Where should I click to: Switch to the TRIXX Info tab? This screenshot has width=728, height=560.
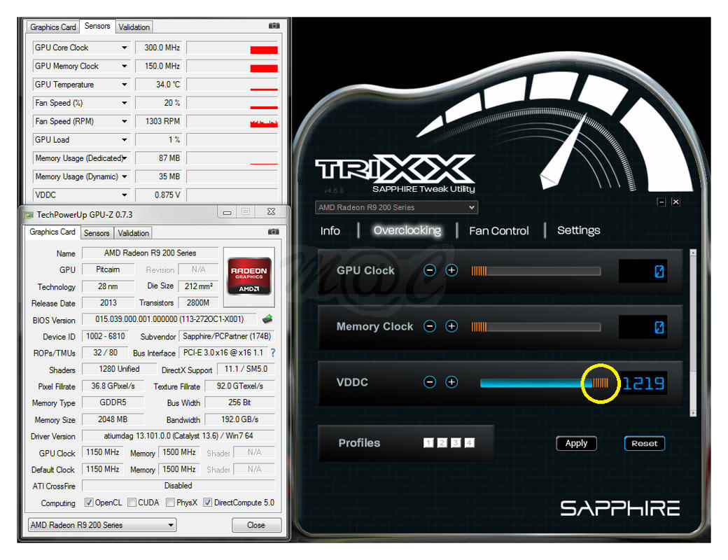pos(330,231)
